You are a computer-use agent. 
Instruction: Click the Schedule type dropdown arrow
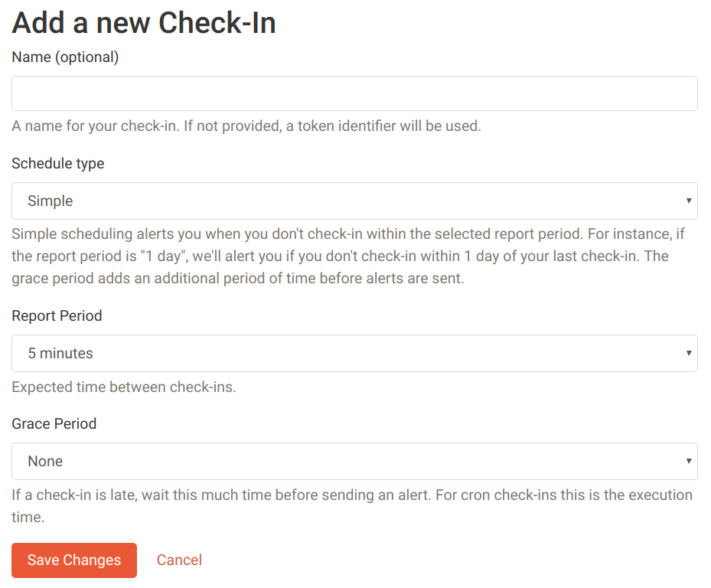click(689, 201)
